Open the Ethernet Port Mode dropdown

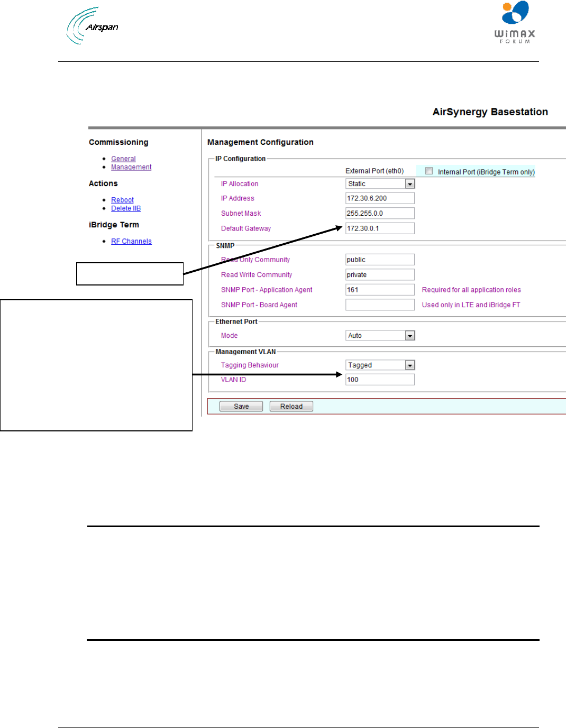(x=380, y=335)
